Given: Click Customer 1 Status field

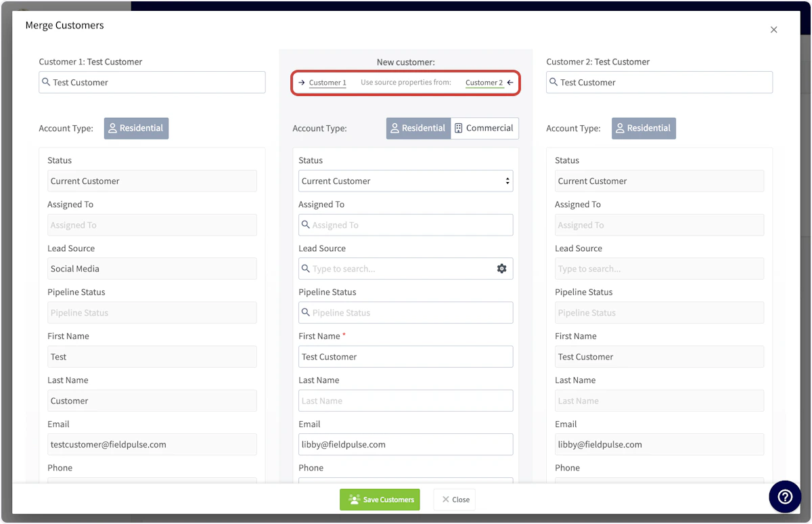Looking at the screenshot, I should [x=152, y=181].
